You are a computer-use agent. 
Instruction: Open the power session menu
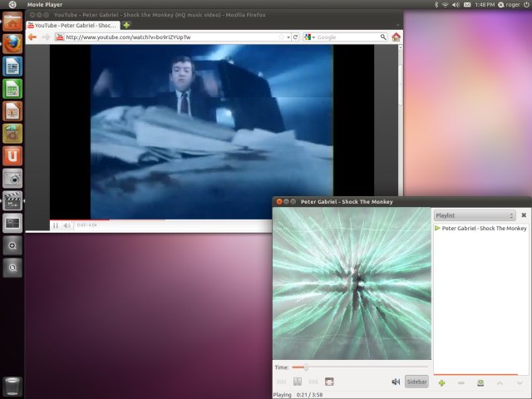(526, 4)
